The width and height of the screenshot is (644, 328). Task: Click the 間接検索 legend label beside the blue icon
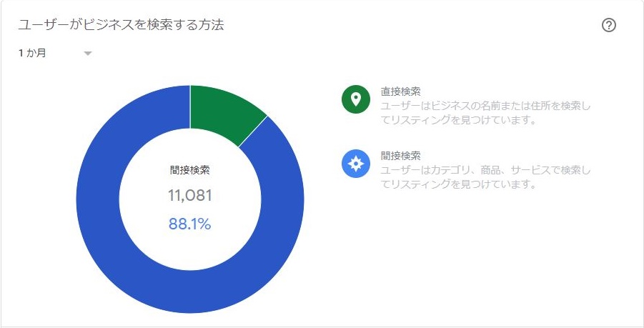(400, 155)
